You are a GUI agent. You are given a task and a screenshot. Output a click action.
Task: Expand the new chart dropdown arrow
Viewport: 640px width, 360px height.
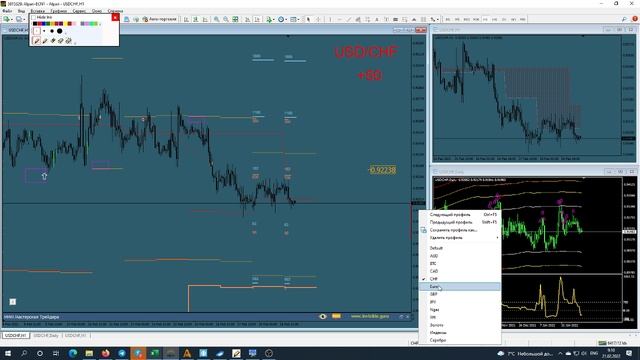(x=12, y=20)
